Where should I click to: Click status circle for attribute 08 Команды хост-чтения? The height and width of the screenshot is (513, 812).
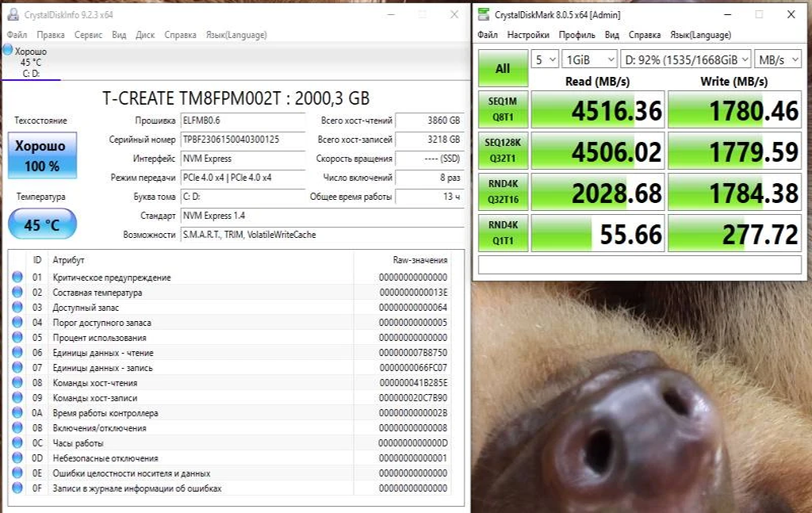(17, 382)
